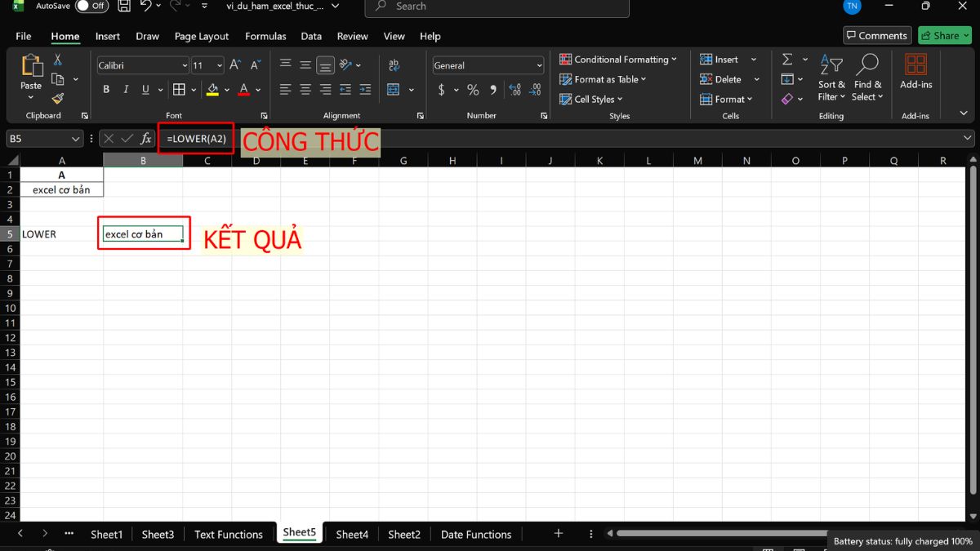Screen dimensions: 980x551
Task: Toggle Bottom Align in Alignment group
Action: (x=325, y=65)
